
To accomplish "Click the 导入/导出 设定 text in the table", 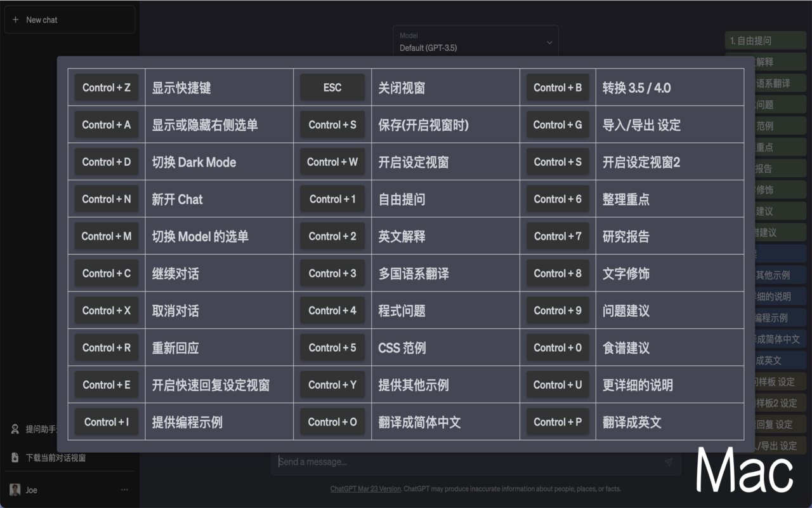I will tap(641, 125).
